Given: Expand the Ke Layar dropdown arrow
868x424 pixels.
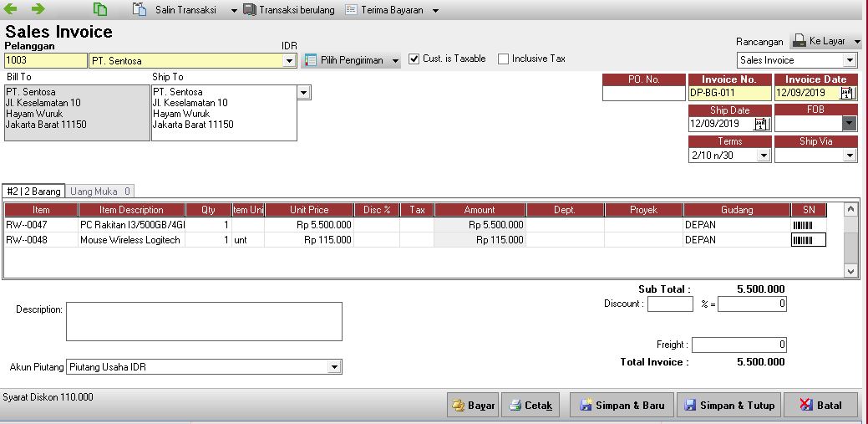Looking at the screenshot, I should [x=857, y=42].
